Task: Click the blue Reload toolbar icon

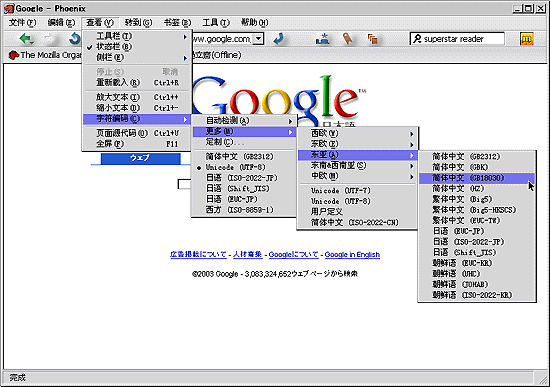Action: (x=74, y=39)
